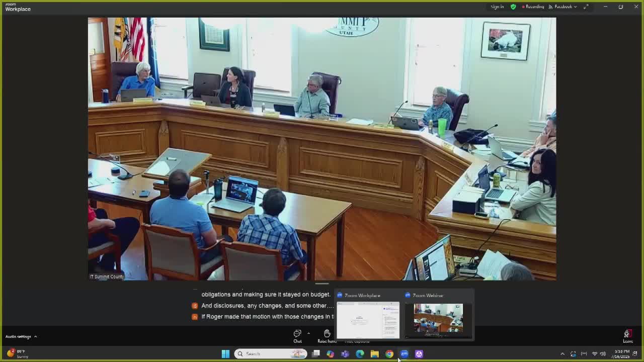Open the Chat panel
Viewport: 644px width, 362px height.
click(x=297, y=336)
